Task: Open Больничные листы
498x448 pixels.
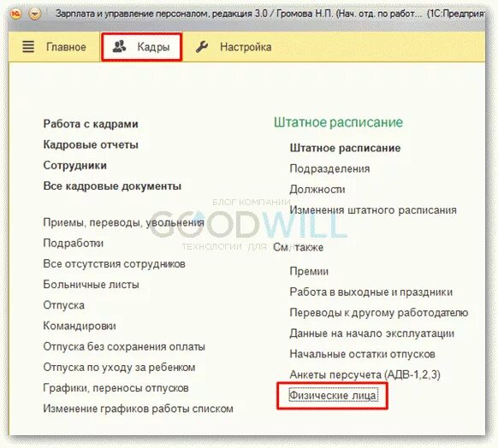Action: (92, 285)
